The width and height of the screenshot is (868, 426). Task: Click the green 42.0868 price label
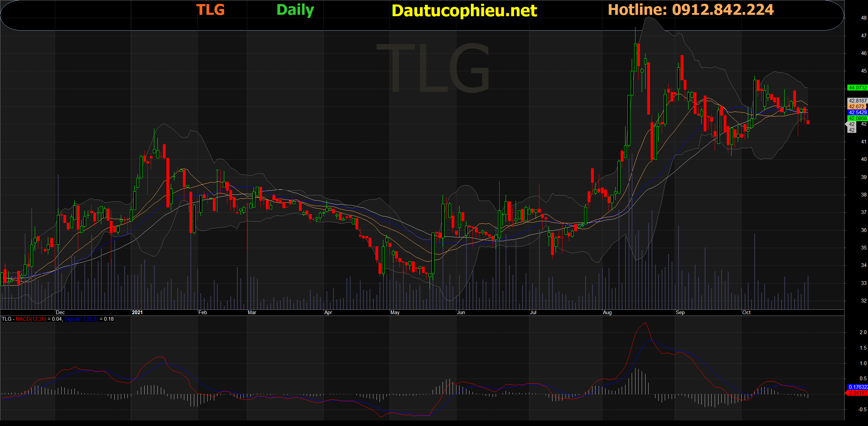pyautogui.click(x=857, y=118)
